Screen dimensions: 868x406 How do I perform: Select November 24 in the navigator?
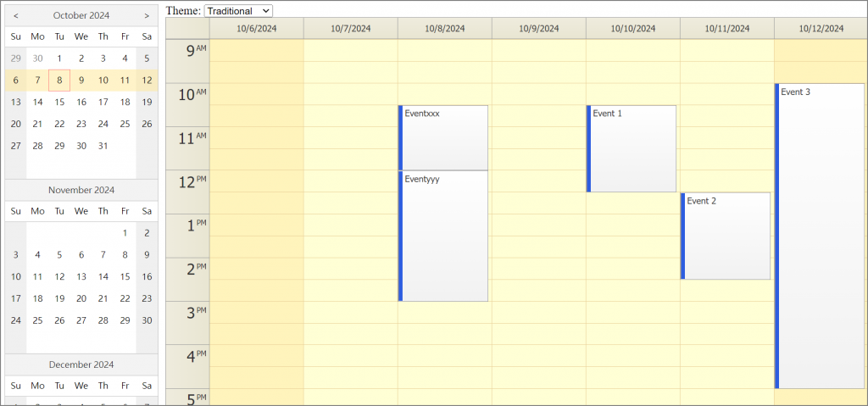coord(15,320)
